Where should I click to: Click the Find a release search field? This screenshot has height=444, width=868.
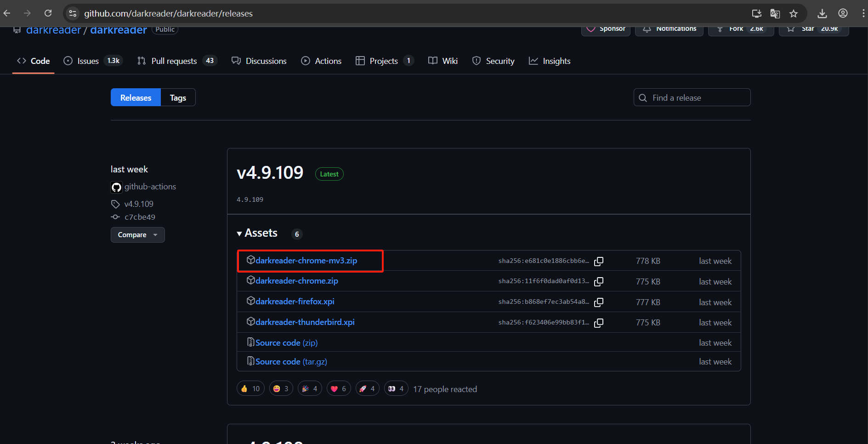(x=692, y=97)
